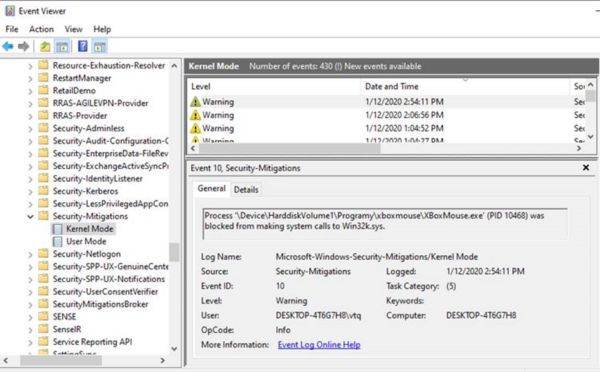Viewport: 600px width, 372px height.
Task: Expand the Security-Netlogon node
Action: [30, 255]
